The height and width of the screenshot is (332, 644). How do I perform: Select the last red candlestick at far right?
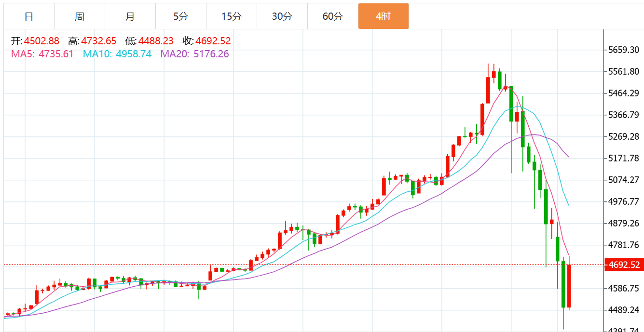pyautogui.click(x=569, y=286)
